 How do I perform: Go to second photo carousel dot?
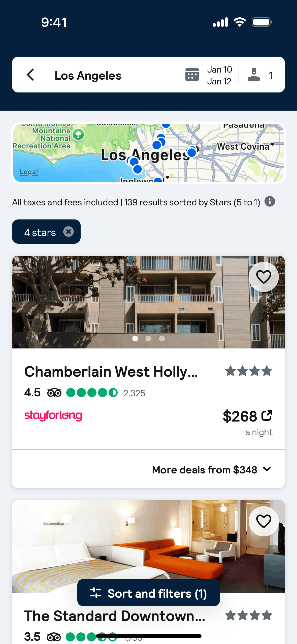coord(148,339)
